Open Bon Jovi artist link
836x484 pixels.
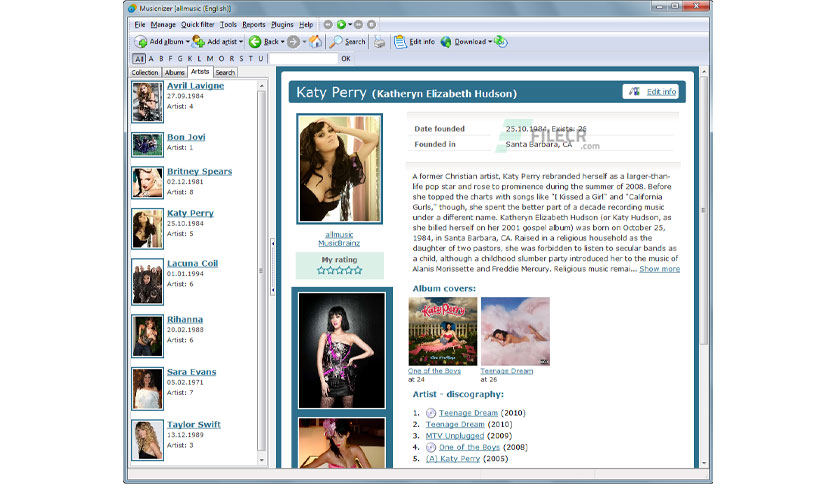point(186,137)
